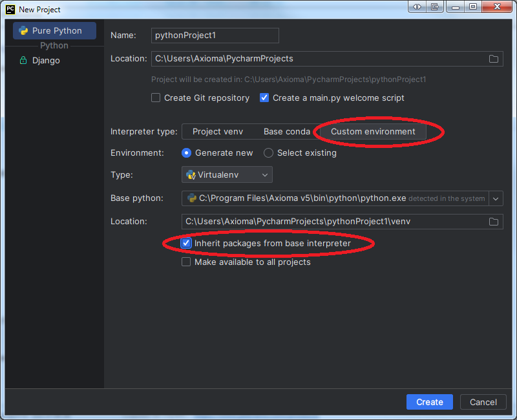Open the Virtualenv Type dropdown

pyautogui.click(x=227, y=174)
